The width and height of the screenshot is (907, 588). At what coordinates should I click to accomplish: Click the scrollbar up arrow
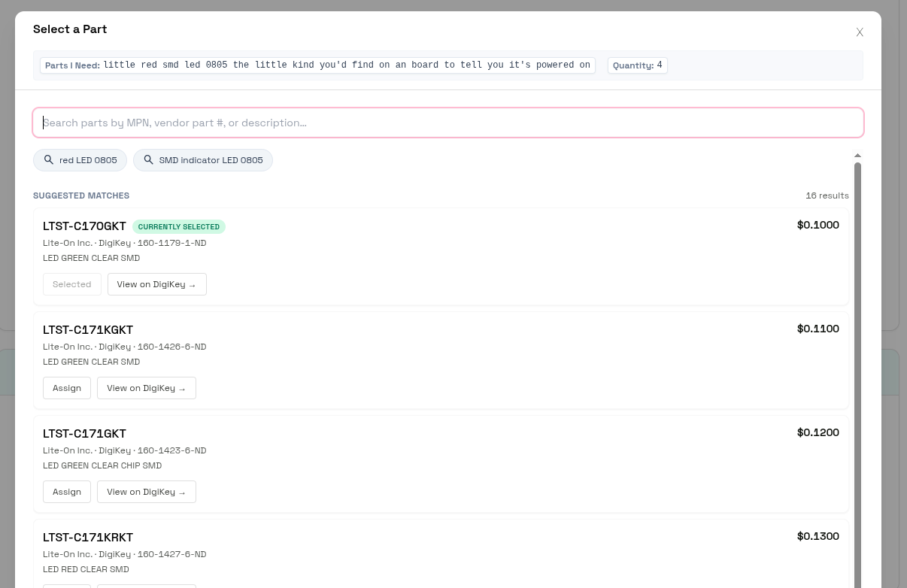(x=857, y=156)
